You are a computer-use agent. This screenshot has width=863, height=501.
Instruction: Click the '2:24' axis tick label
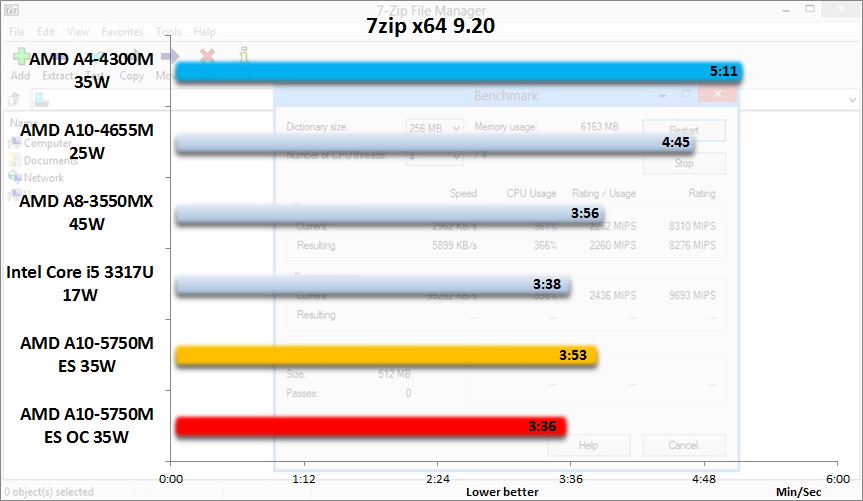[x=438, y=479]
